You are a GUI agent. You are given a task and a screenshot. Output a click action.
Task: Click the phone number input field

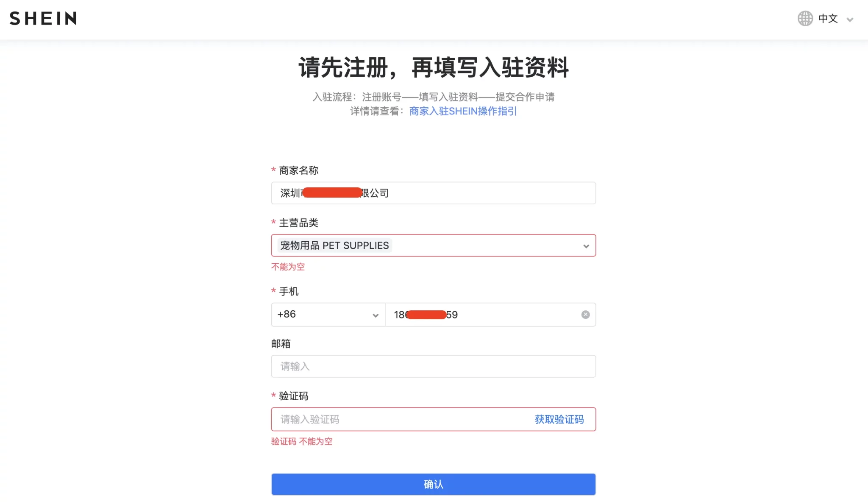tap(487, 315)
